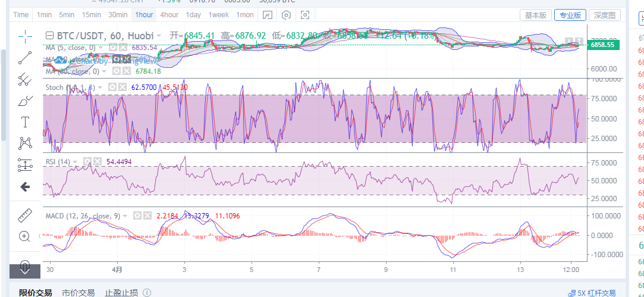Click the Stoch value 62.5700
This screenshot has height=297, width=644.
click(144, 87)
